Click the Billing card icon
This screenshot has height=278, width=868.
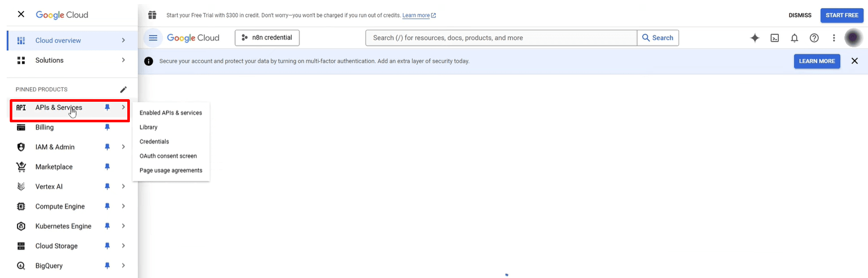click(x=21, y=127)
